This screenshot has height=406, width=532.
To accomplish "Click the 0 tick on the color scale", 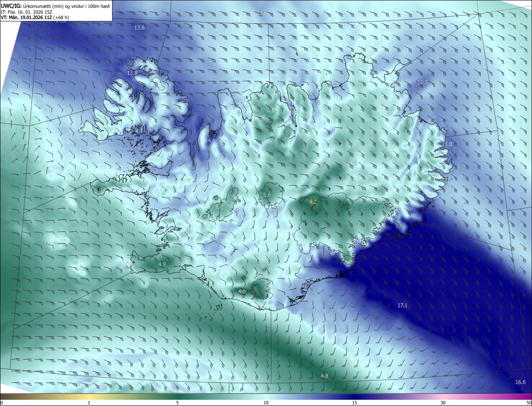I will (2, 403).
